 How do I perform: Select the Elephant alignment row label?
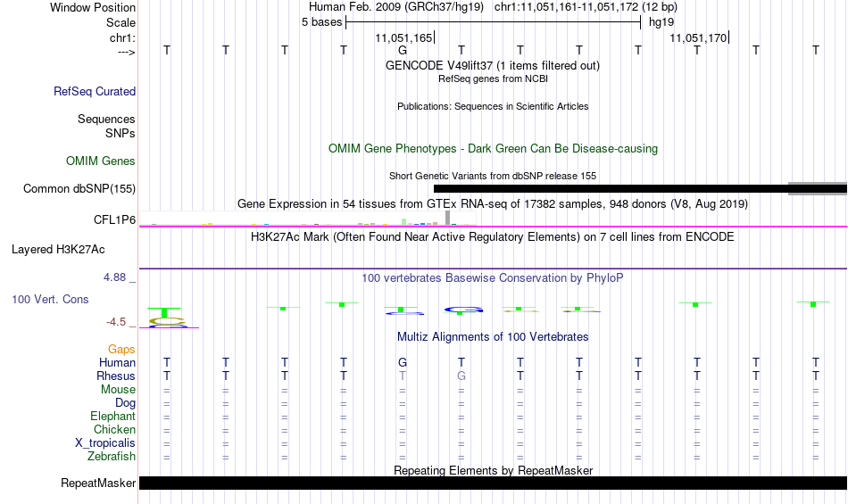click(x=113, y=416)
